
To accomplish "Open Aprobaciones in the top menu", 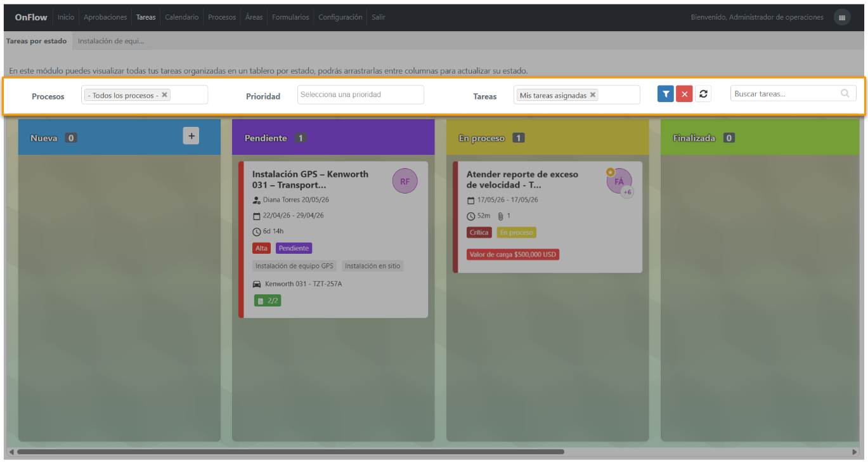I will (x=105, y=17).
